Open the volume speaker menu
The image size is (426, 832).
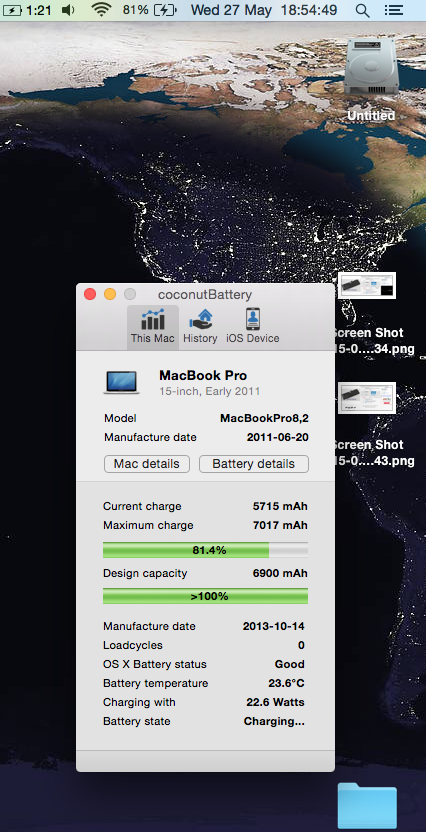coord(68,10)
